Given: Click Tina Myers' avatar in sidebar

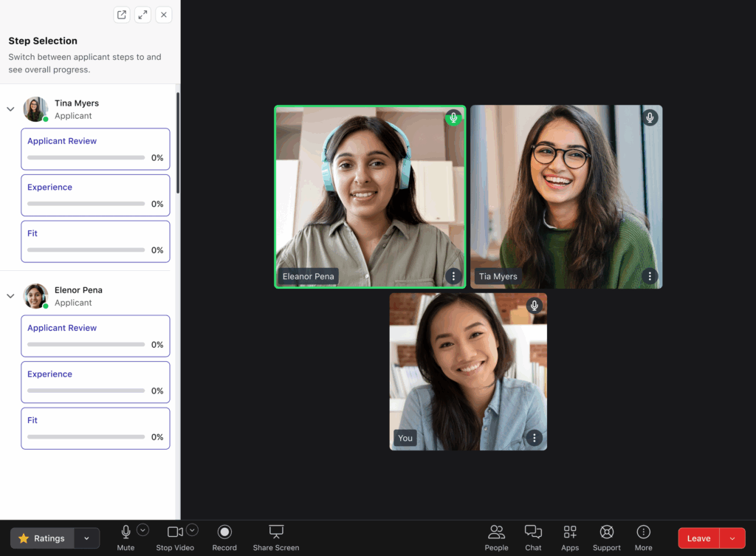Looking at the screenshot, I should click(35, 109).
